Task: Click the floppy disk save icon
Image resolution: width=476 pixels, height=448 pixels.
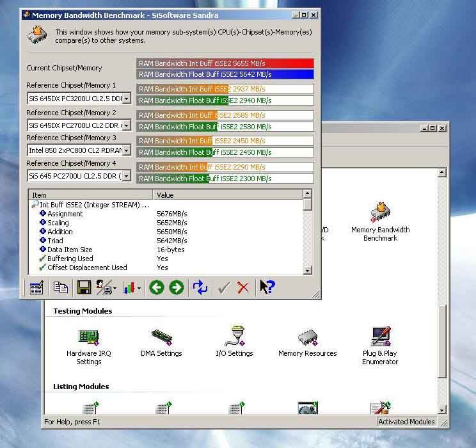Action: (84, 287)
